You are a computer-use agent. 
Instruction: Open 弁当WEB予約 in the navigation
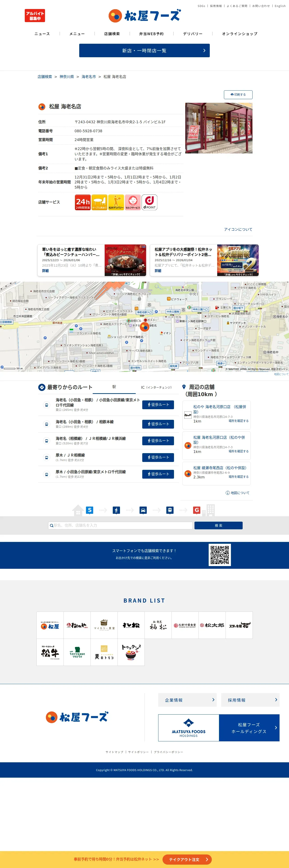151,34
